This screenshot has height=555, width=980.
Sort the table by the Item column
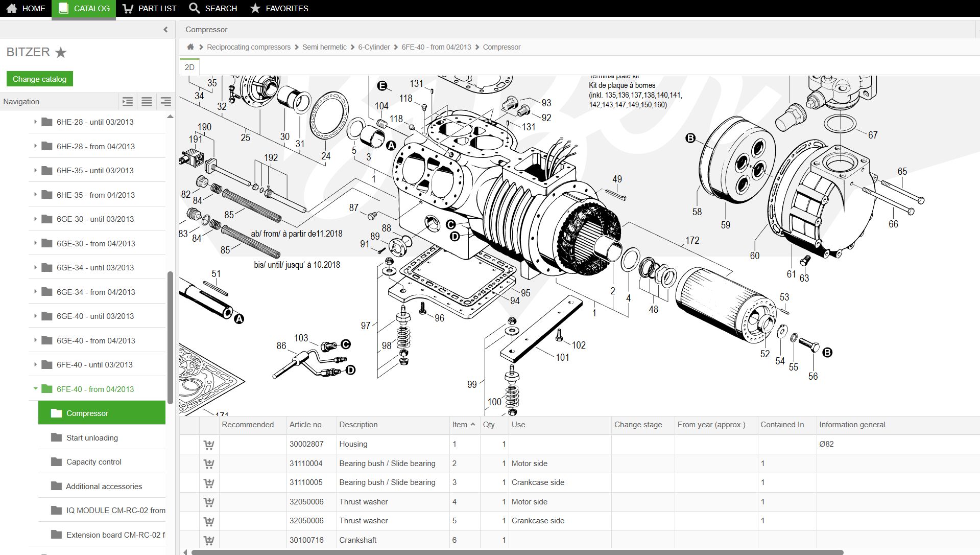click(x=464, y=425)
